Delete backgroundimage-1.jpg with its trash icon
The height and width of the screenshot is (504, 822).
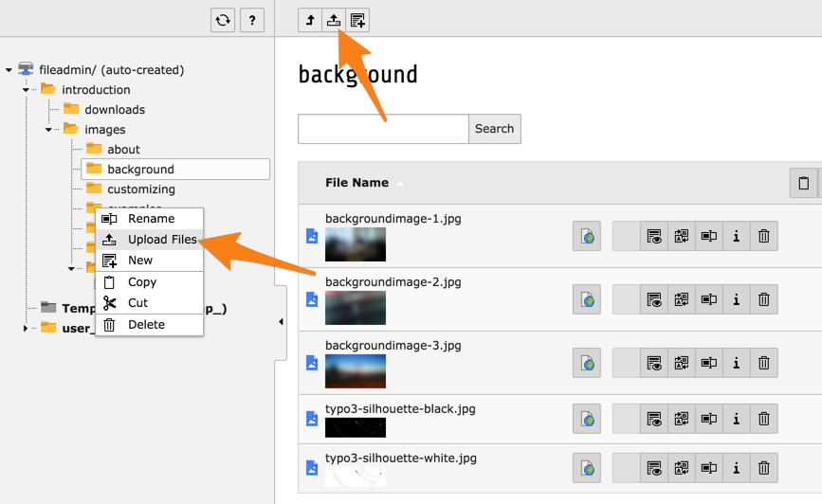click(x=764, y=236)
